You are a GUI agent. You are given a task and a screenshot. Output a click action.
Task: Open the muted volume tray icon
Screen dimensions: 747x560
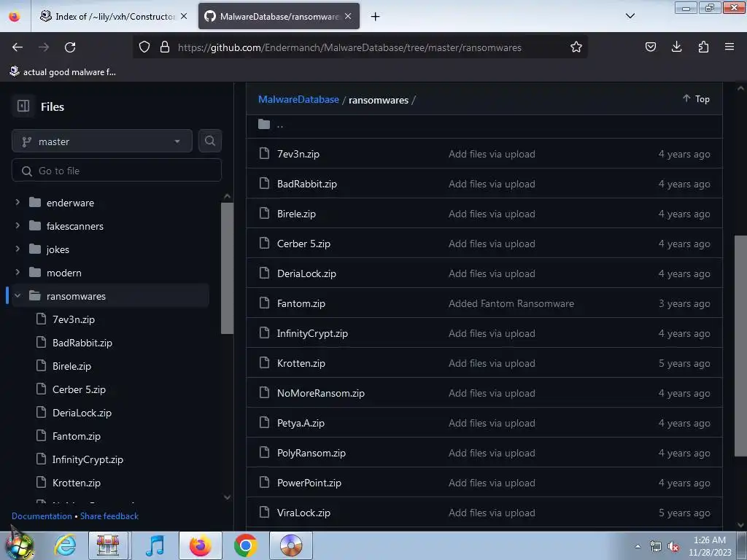(673, 547)
